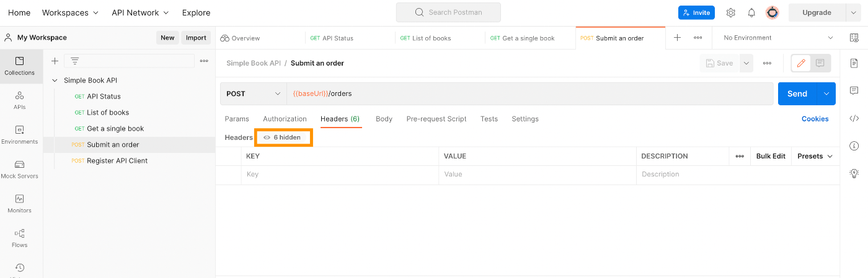Go to Home in top navigation
This screenshot has height=278, width=868.
click(x=19, y=12)
